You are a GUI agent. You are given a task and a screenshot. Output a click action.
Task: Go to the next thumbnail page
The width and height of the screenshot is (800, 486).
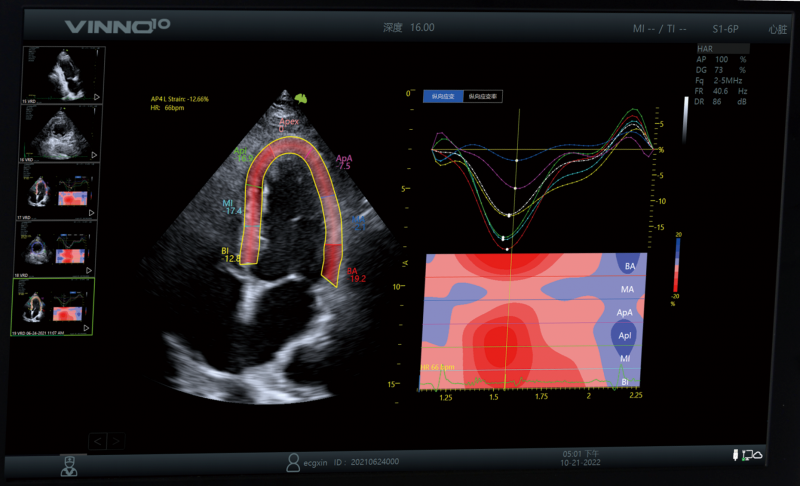(116, 440)
